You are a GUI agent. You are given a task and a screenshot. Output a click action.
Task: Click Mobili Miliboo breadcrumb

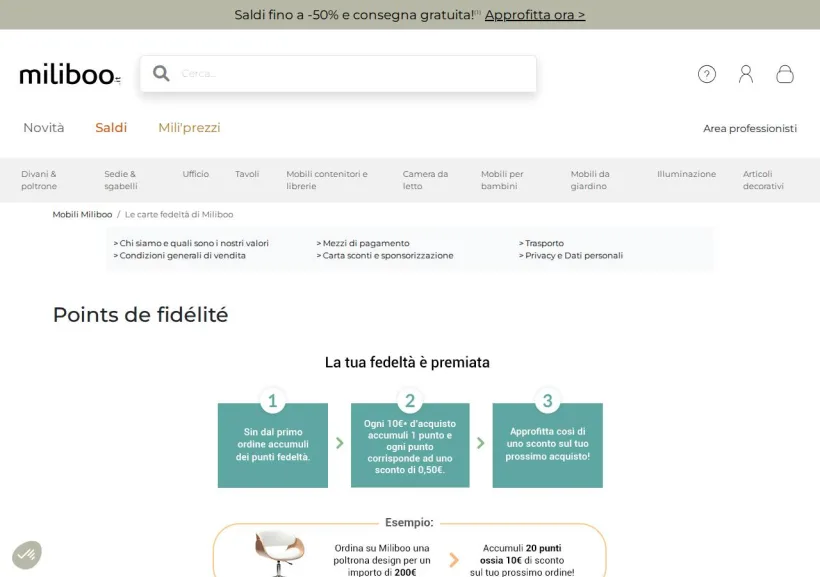point(82,214)
